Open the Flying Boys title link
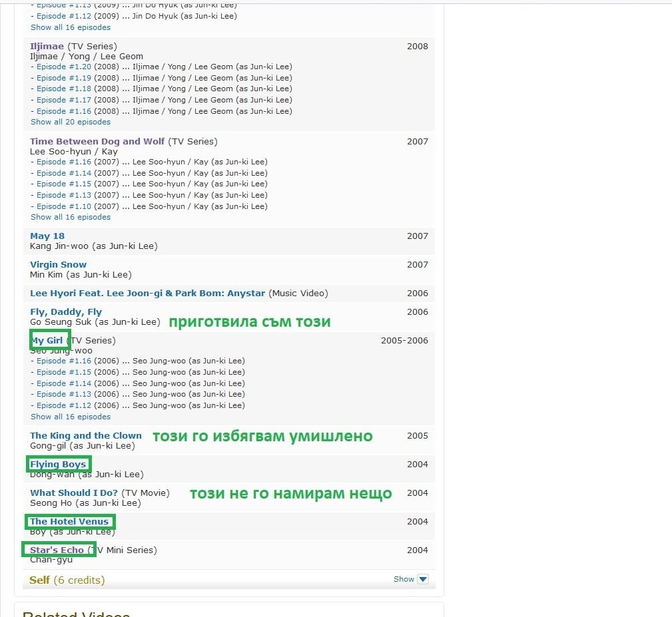 (58, 465)
